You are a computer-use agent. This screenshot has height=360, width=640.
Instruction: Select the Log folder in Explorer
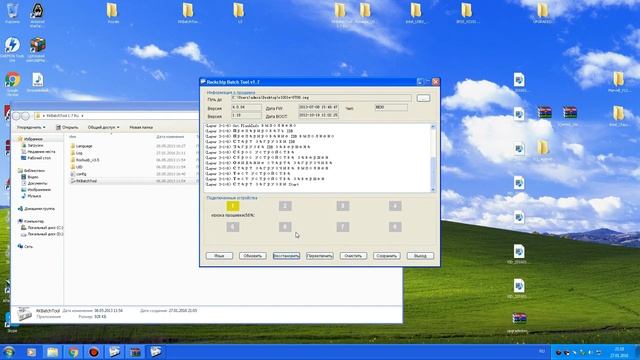76,153
